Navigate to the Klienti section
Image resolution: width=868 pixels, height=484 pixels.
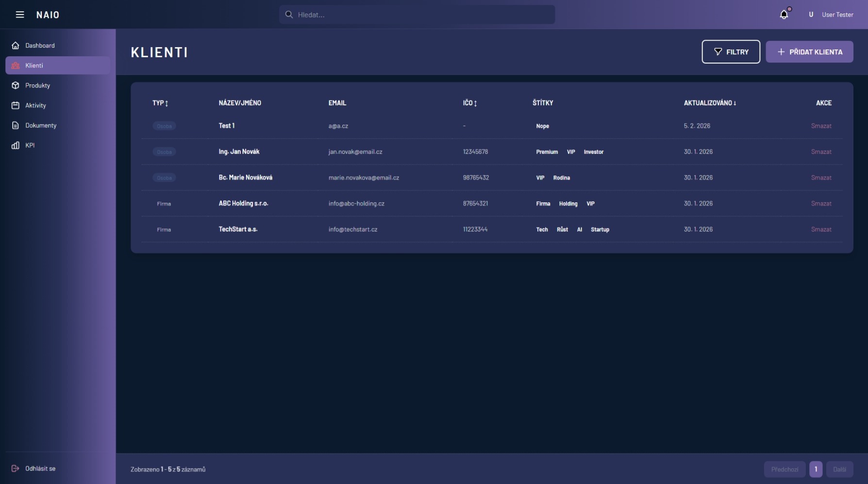[x=34, y=65]
